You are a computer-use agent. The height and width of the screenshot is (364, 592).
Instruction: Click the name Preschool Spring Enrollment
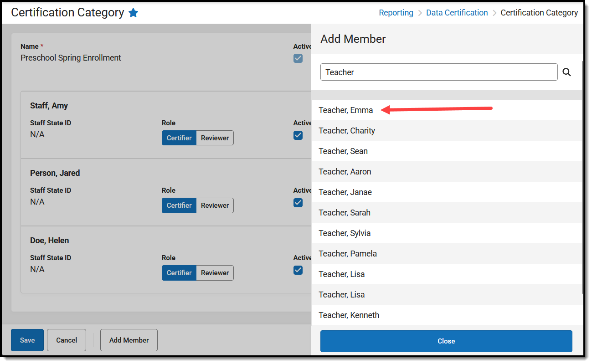(71, 58)
